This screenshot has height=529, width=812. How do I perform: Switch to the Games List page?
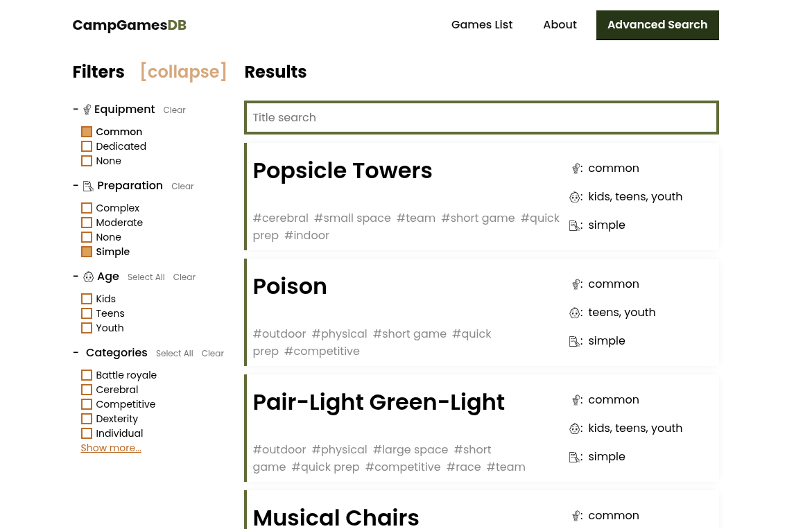tap(481, 24)
